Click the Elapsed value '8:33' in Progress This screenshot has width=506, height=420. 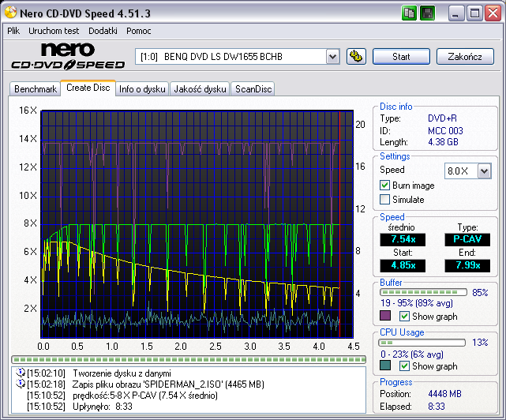tap(437, 406)
